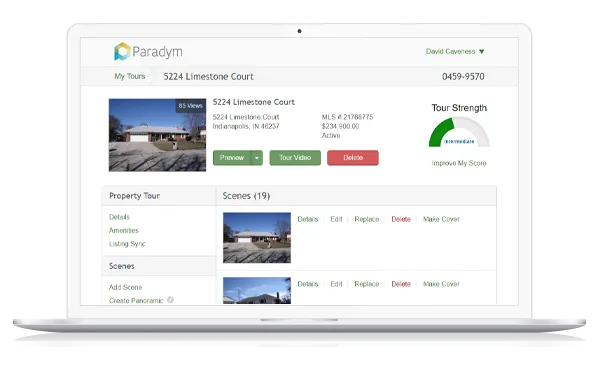Click the Active status text
The height and width of the screenshot is (367, 600).
[331, 135]
